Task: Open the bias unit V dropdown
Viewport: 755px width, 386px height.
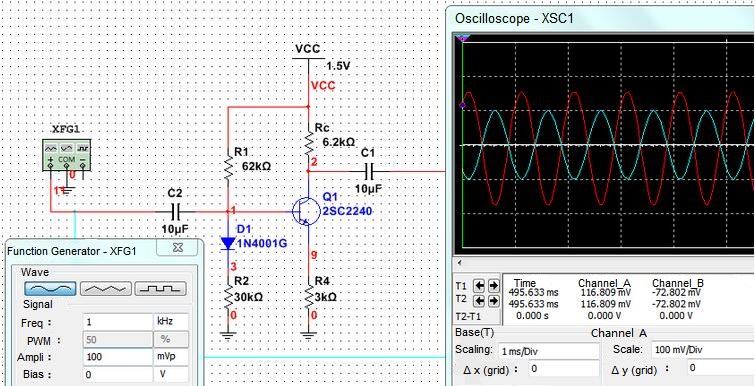Action: click(171, 374)
